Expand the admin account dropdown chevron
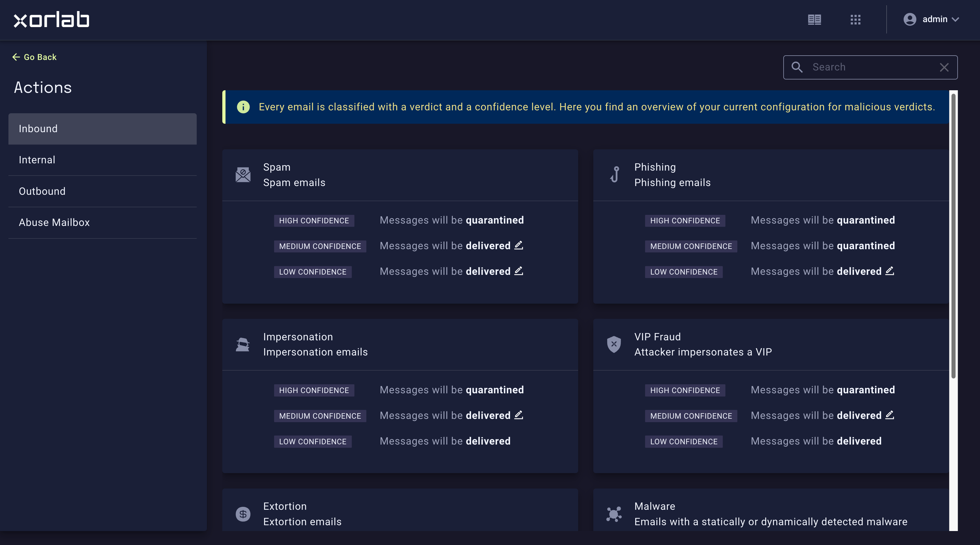Screen dimensions: 980x545 tap(955, 20)
